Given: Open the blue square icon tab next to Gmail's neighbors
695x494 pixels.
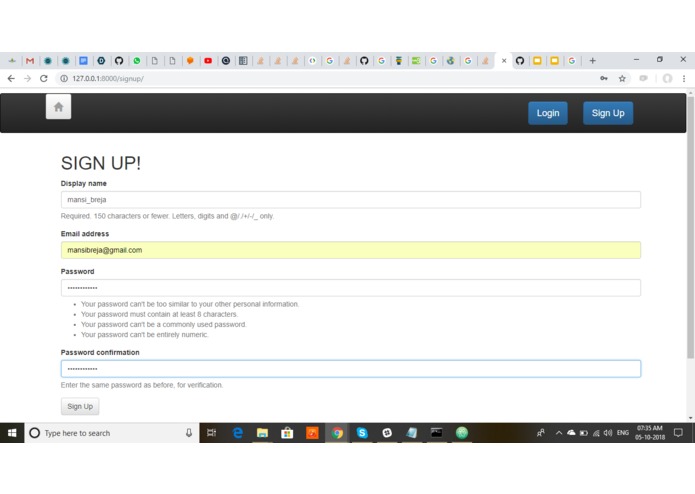Looking at the screenshot, I should pyautogui.click(x=83, y=61).
